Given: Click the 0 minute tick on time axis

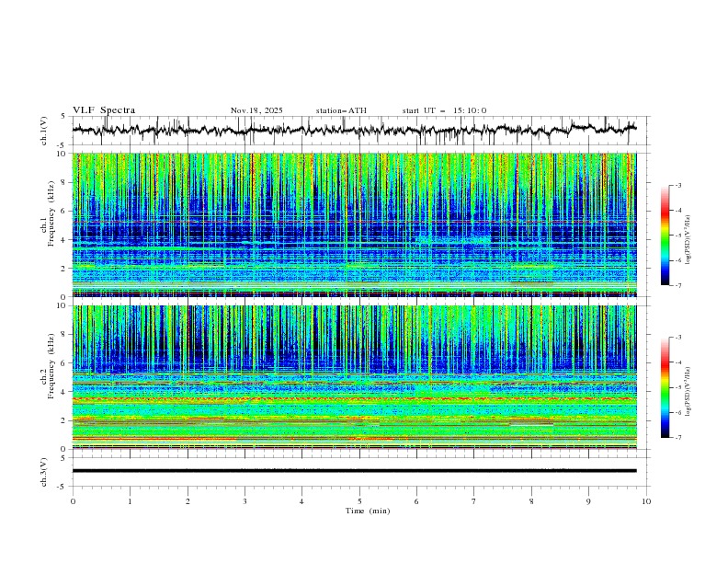Looking at the screenshot, I should coord(73,501).
